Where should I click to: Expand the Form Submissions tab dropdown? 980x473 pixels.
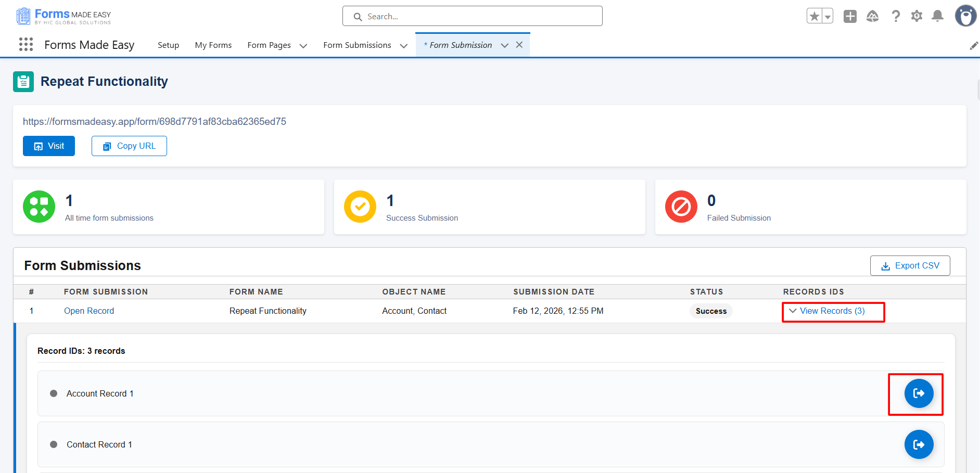(x=403, y=46)
